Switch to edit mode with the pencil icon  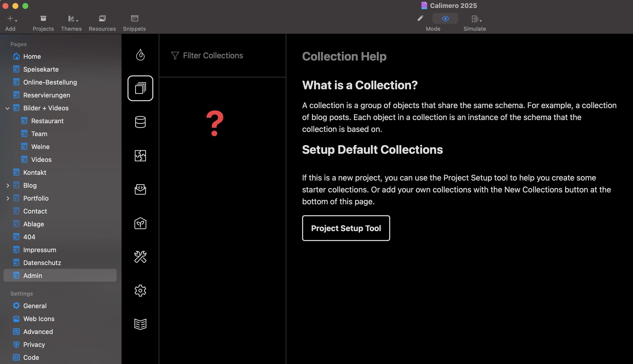(x=420, y=18)
